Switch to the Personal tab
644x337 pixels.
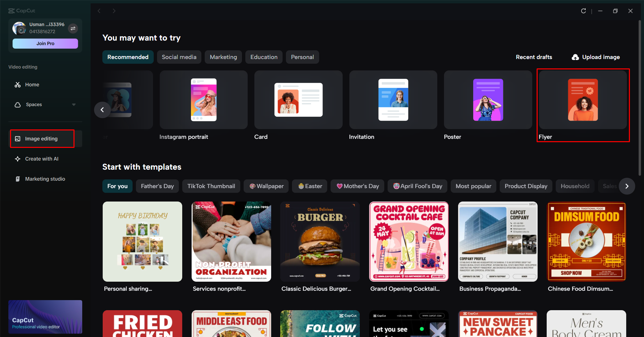click(x=302, y=57)
